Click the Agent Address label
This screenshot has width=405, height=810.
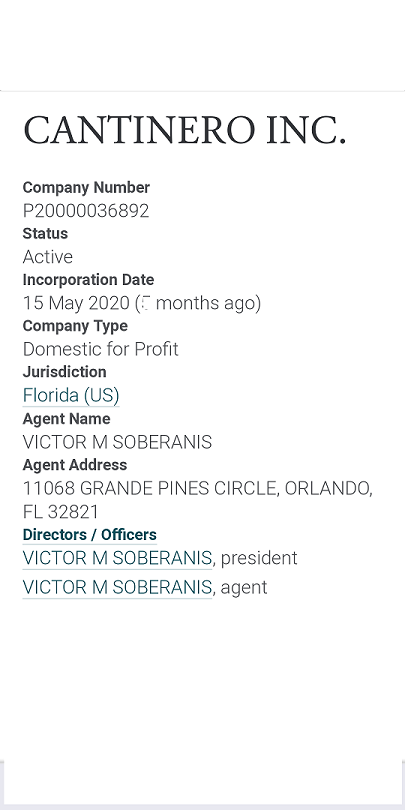(x=75, y=465)
